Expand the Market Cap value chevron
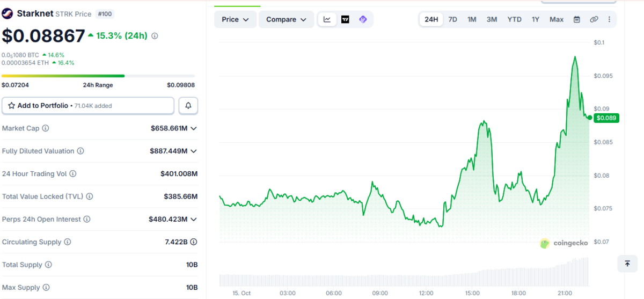644x299 pixels. click(194, 128)
